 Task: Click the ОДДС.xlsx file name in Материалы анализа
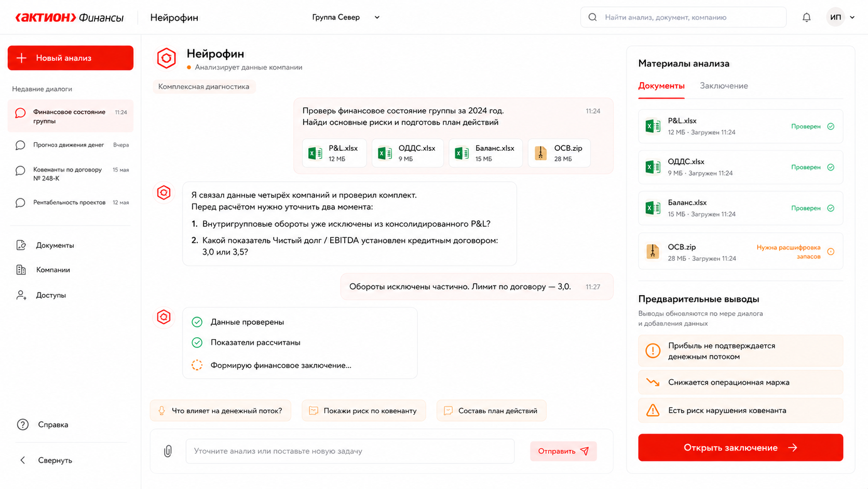(x=686, y=162)
